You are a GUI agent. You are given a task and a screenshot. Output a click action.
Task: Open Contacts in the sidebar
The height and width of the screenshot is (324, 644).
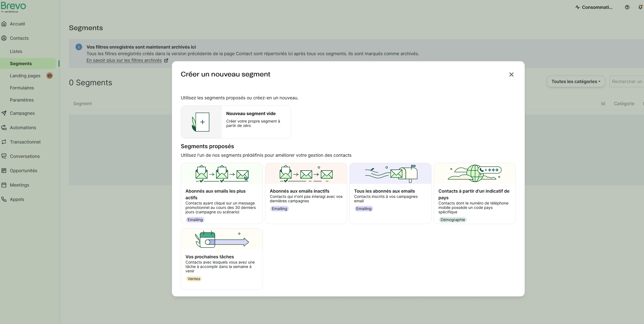19,38
